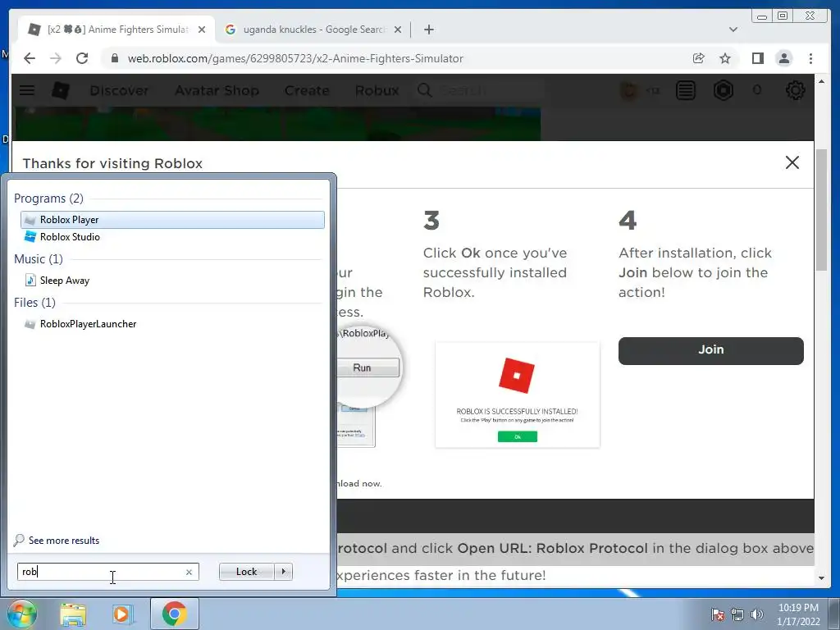Reload the Roblox page
840x630 pixels.
[82, 58]
